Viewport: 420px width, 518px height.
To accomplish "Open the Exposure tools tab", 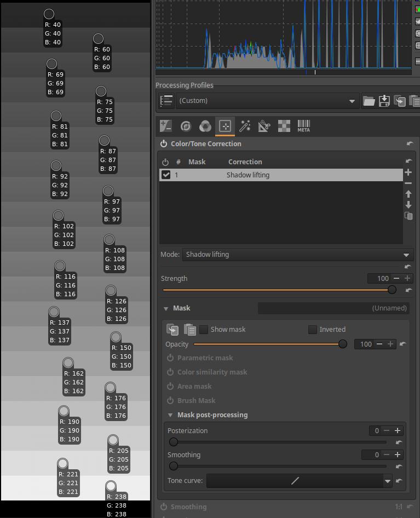I will (165, 126).
